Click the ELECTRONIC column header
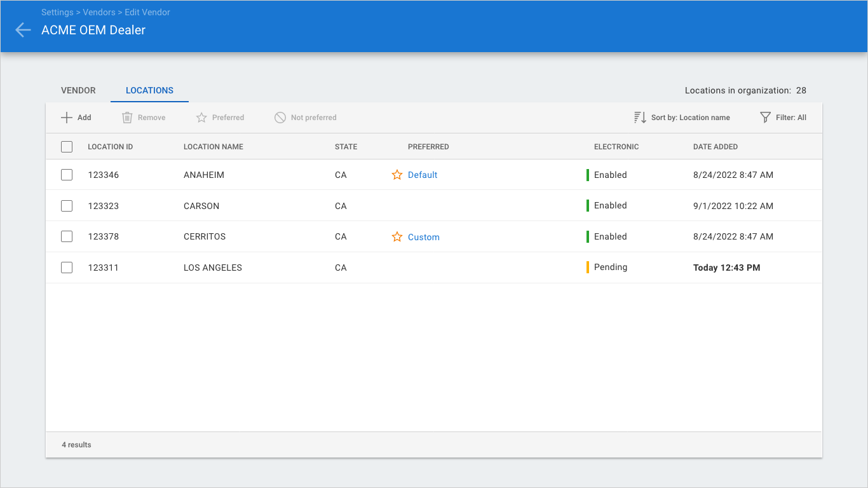The width and height of the screenshot is (868, 488). click(x=616, y=147)
